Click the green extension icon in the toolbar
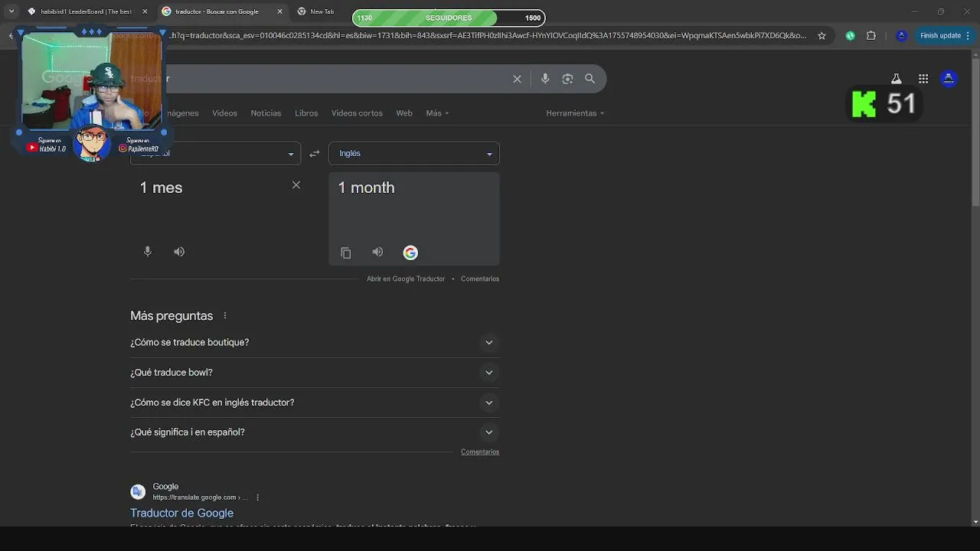 click(x=850, y=35)
